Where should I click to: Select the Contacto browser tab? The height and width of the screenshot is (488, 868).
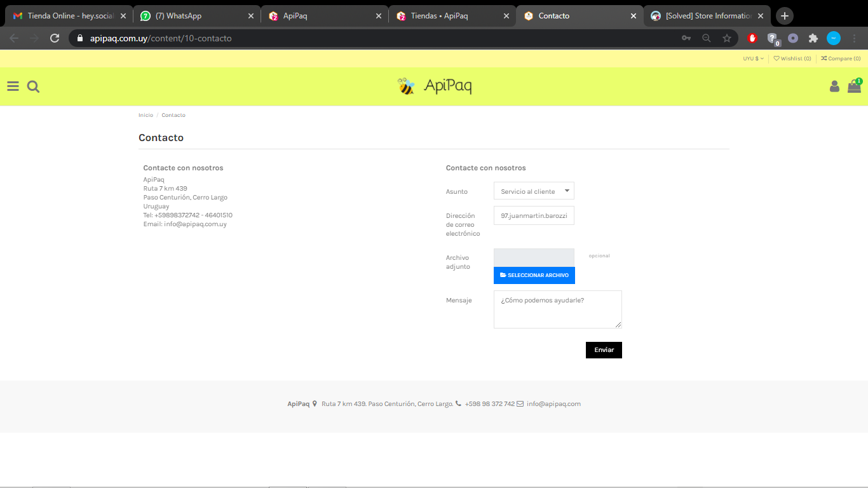[x=579, y=16]
